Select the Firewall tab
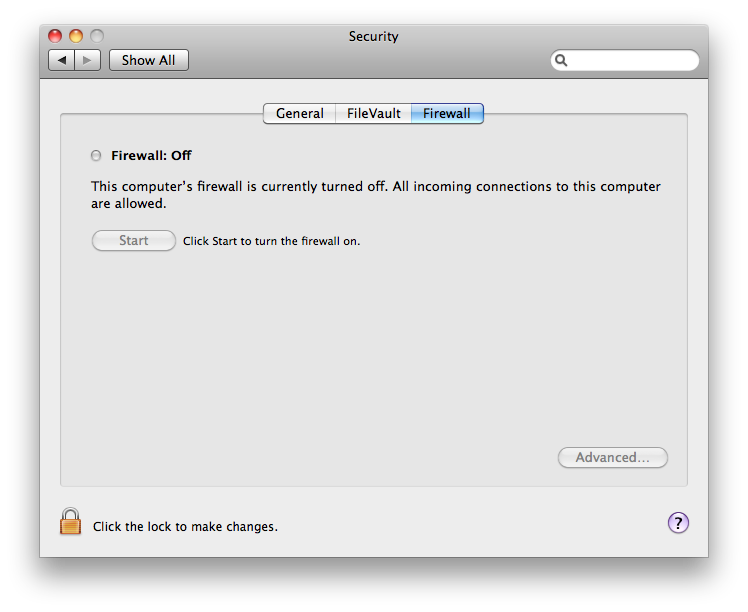The width and height of the screenshot is (748, 612). coord(447,114)
